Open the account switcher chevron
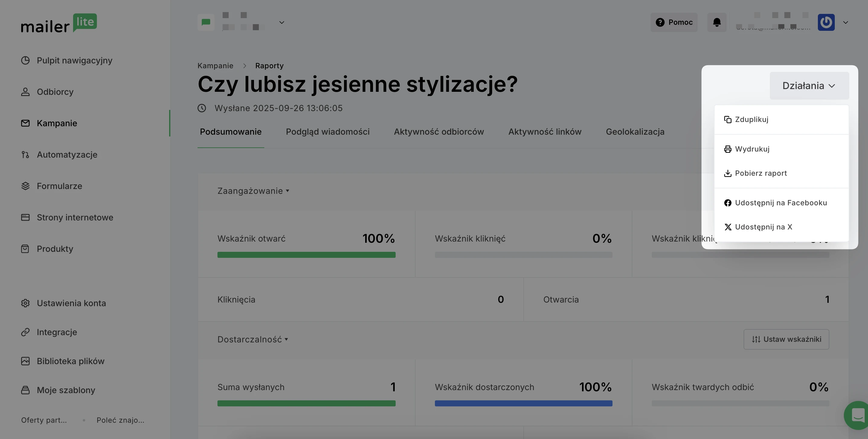The height and width of the screenshot is (439, 868). 282,22
